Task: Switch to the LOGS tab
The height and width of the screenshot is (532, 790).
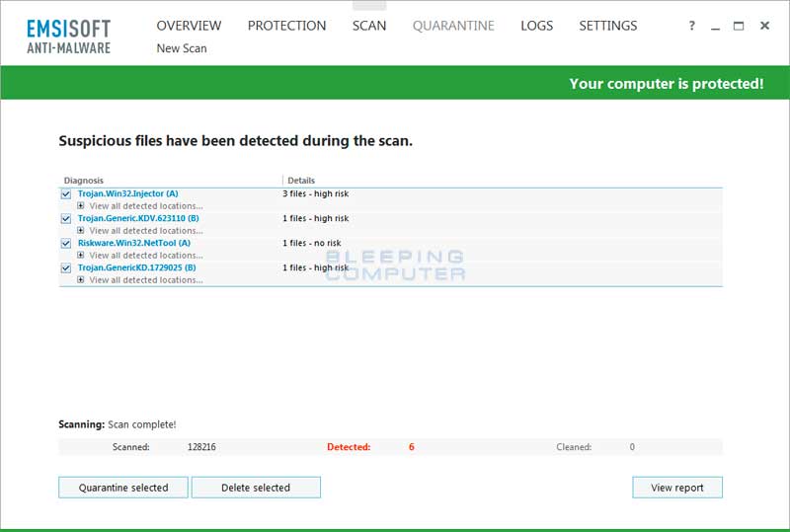Action: pyautogui.click(x=536, y=26)
